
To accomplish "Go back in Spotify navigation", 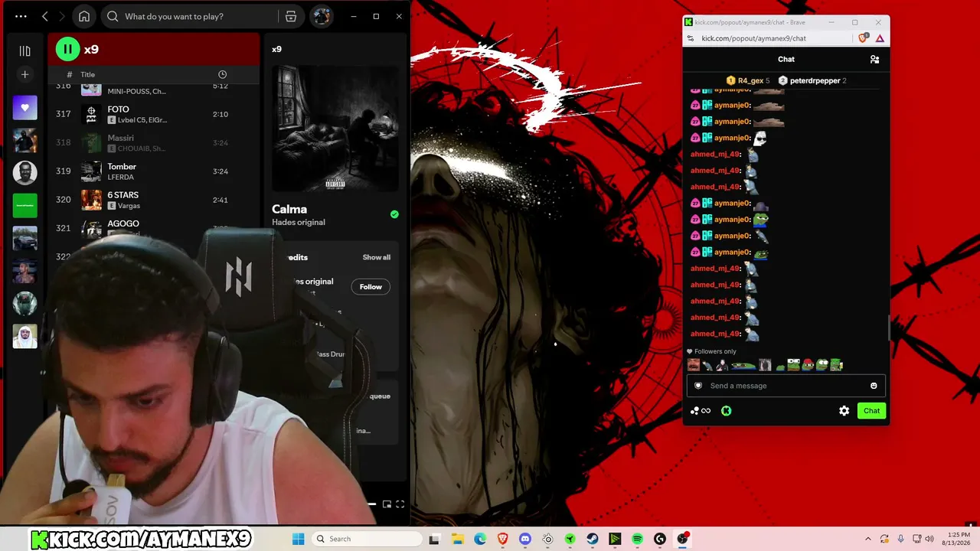I will pyautogui.click(x=45, y=16).
